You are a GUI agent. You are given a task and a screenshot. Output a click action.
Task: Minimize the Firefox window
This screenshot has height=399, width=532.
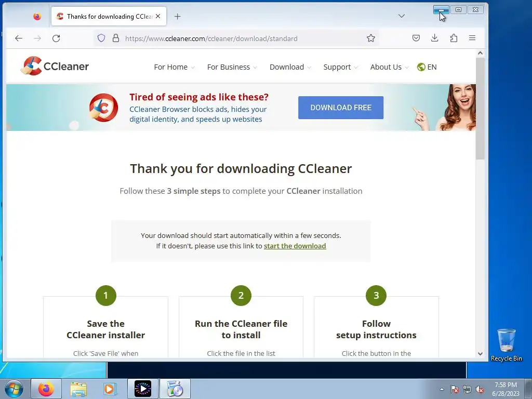click(441, 10)
